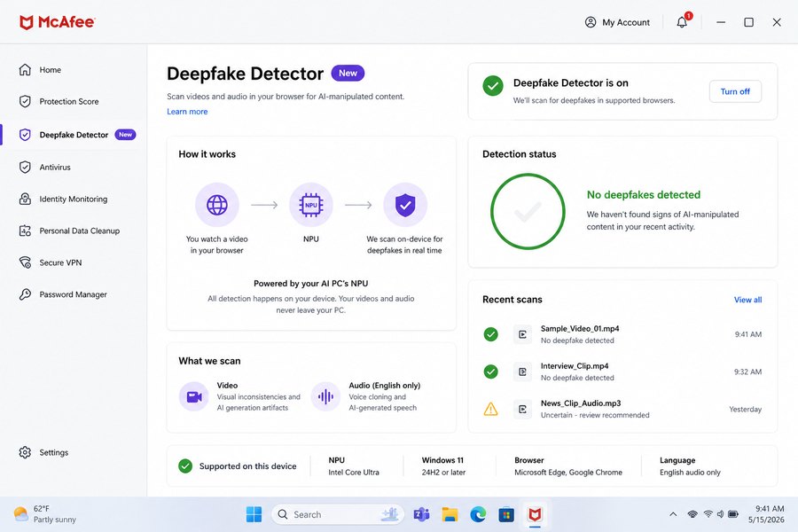This screenshot has width=798, height=532.
Task: Open the notifications bell
Action: 682,22
